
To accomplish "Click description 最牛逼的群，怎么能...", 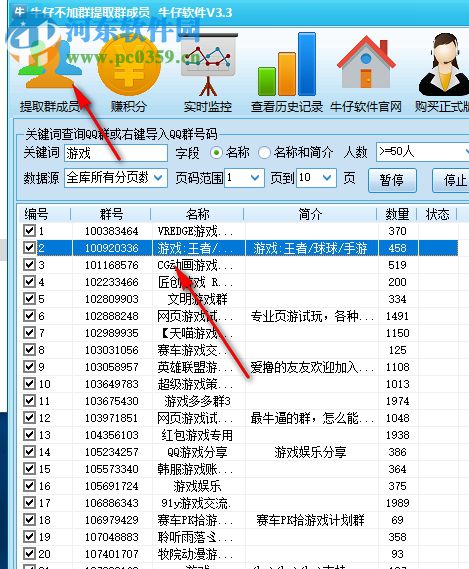I will tap(312, 418).
